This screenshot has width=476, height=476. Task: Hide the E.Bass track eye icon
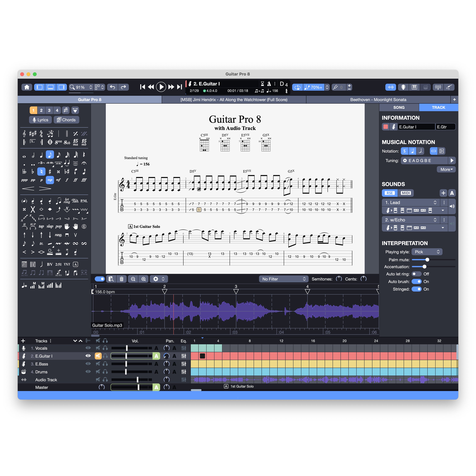[88, 364]
